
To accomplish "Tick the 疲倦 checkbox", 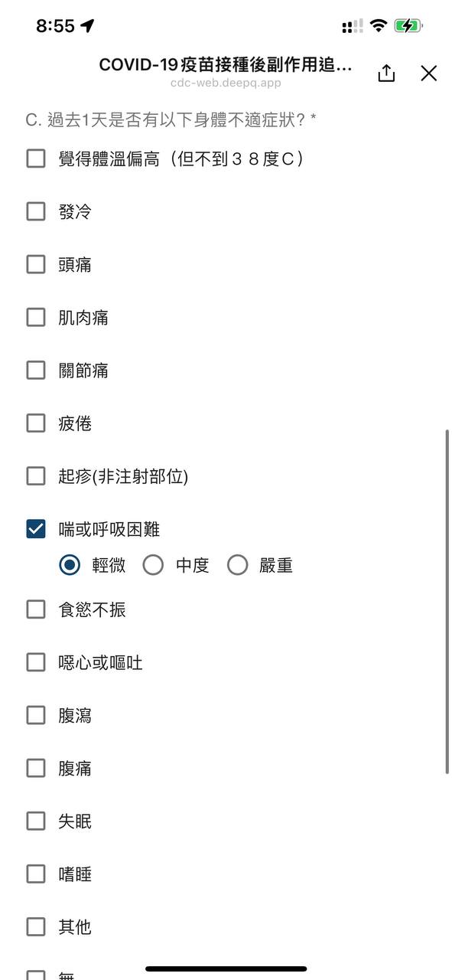I will click(x=36, y=423).
